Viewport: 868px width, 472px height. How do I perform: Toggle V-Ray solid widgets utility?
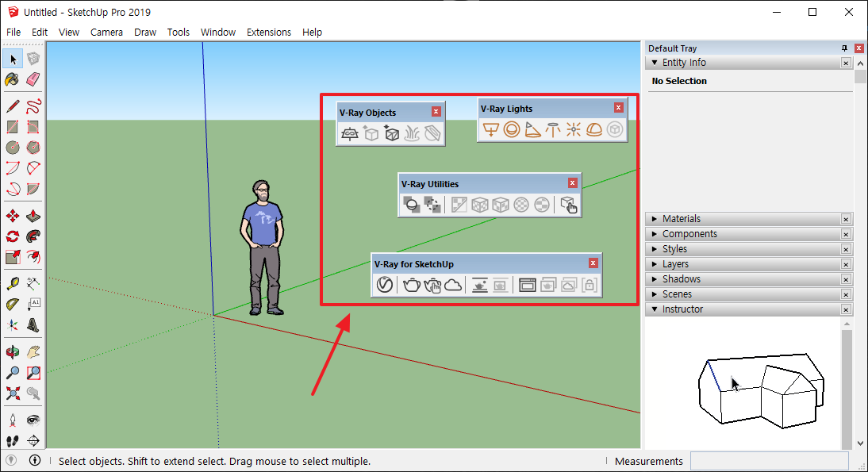(411, 205)
